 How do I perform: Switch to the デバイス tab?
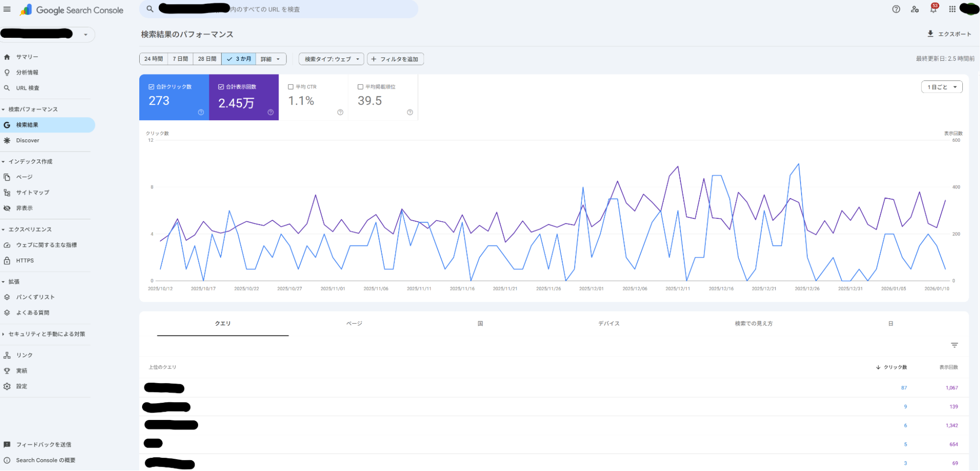(x=608, y=324)
